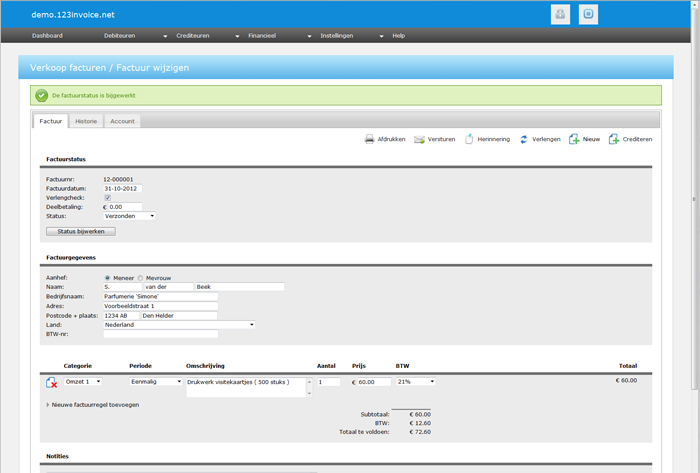Open the Status dropdown showing Verzonden

click(129, 215)
